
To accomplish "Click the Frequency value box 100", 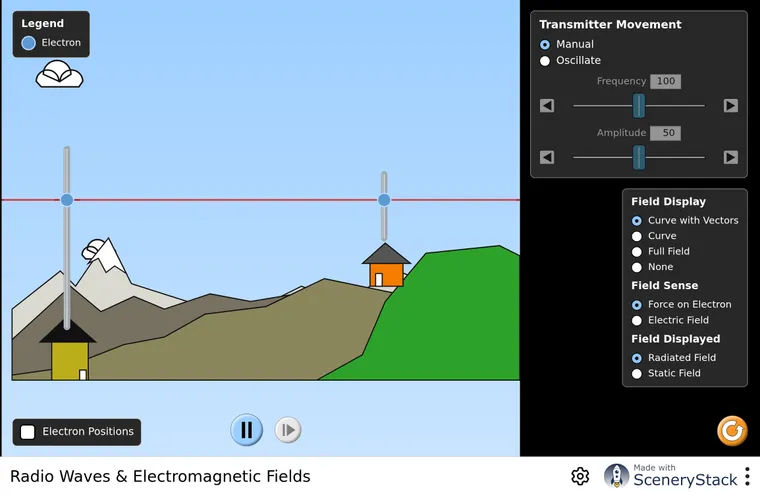I will click(665, 81).
